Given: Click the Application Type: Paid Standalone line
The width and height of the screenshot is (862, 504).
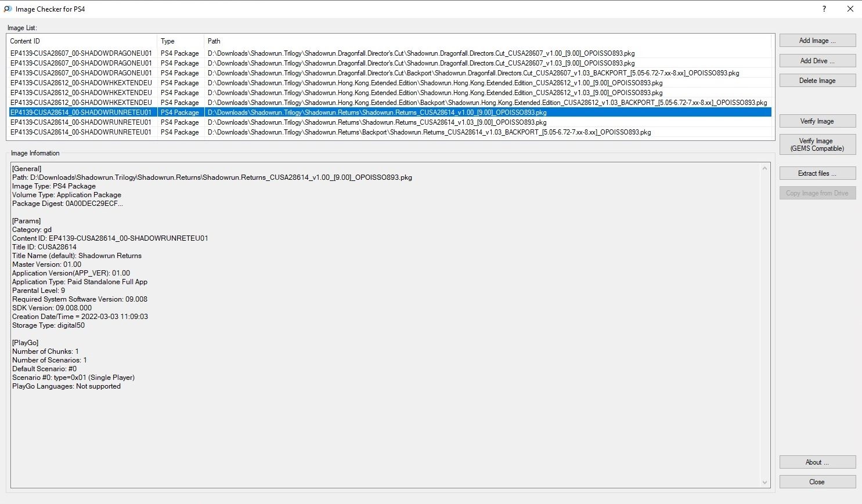Looking at the screenshot, I should (80, 282).
